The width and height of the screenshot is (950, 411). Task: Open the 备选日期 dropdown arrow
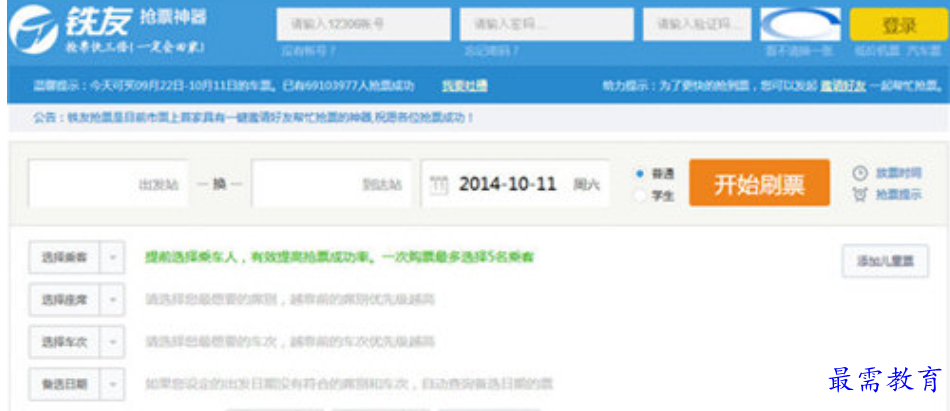point(113,384)
